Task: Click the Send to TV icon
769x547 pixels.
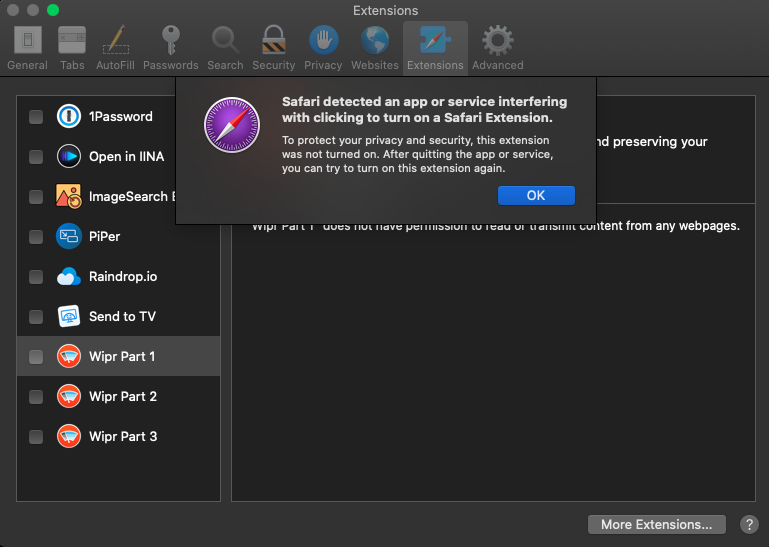Action: [69, 316]
